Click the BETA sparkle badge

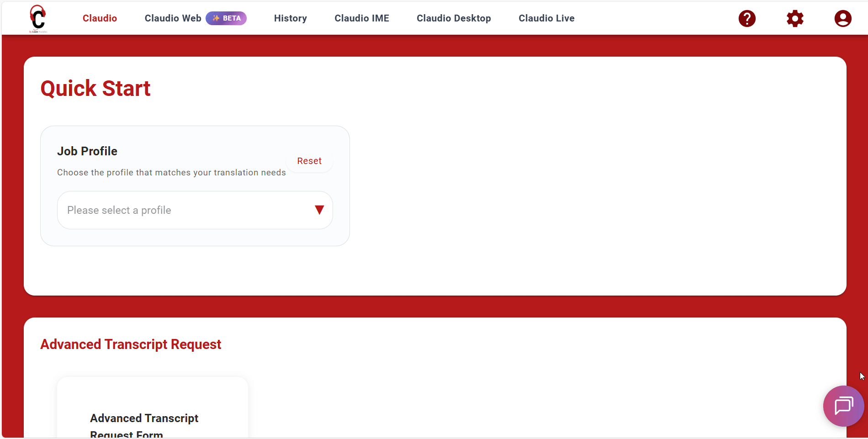pyautogui.click(x=226, y=18)
